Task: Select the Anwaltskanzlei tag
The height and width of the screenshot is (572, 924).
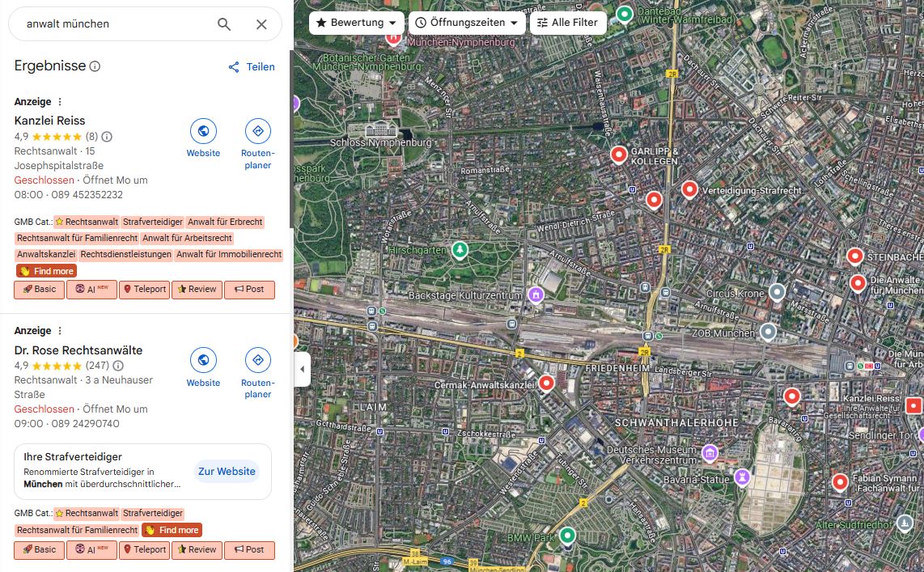Action: 46,255
